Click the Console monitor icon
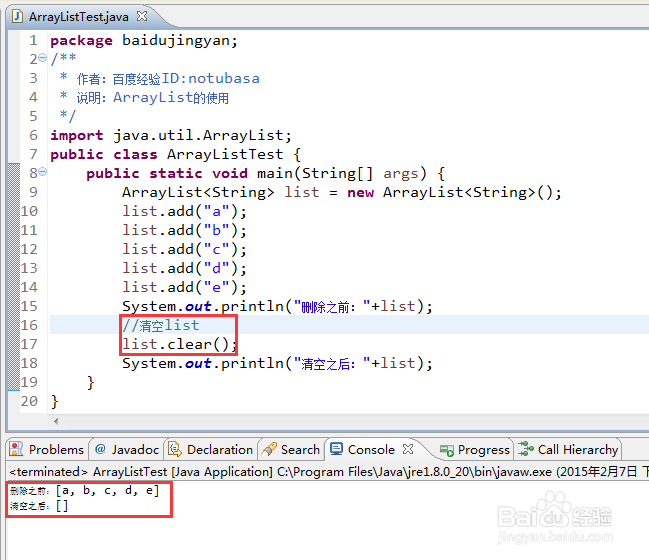This screenshot has height=560, width=649. 336,449
